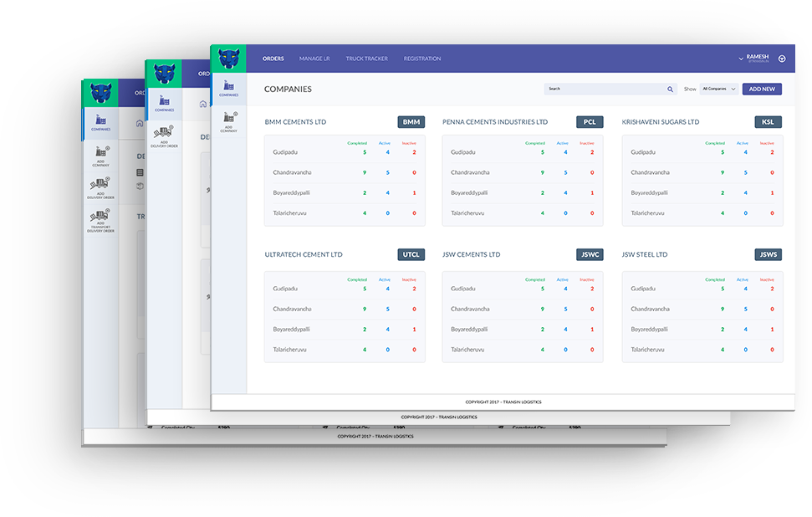The height and width of the screenshot is (517, 812).
Task: Click Talaricheruvu in the Krishaveni Sugars card
Action: (x=647, y=213)
